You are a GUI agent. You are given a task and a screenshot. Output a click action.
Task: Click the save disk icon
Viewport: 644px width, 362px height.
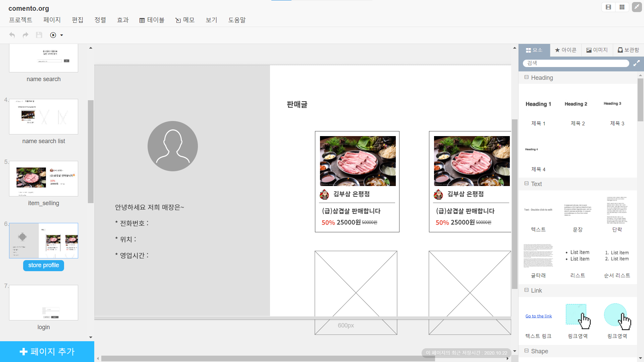pos(39,35)
